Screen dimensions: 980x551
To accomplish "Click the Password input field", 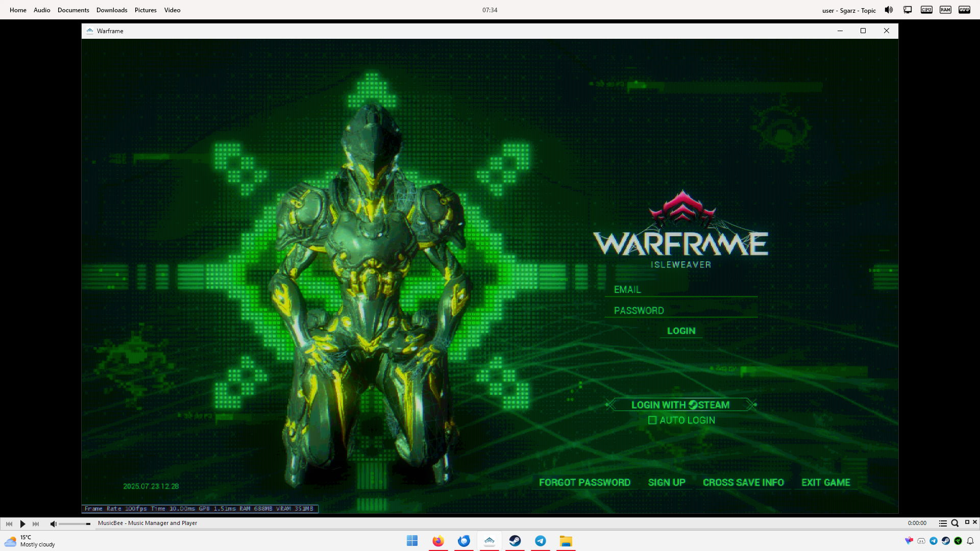I will click(681, 310).
